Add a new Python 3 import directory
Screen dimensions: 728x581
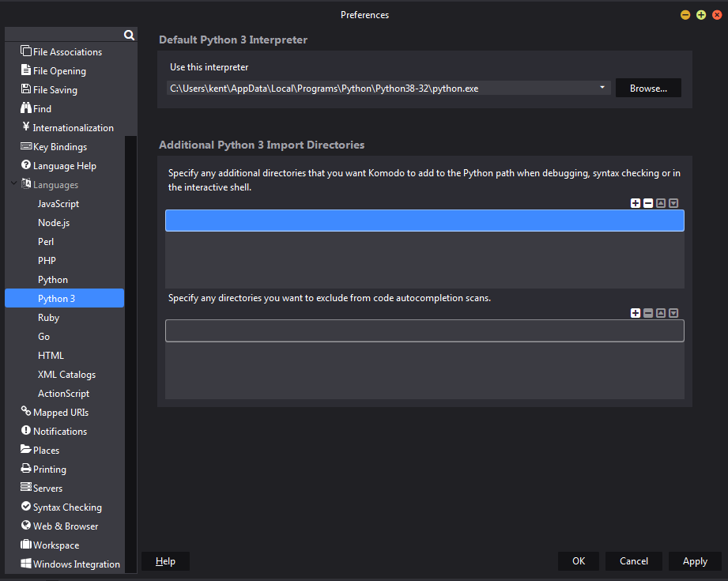coord(636,203)
